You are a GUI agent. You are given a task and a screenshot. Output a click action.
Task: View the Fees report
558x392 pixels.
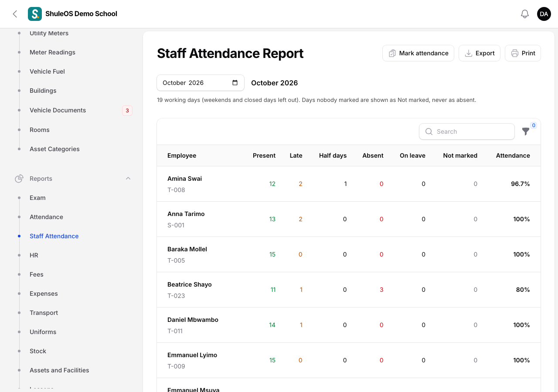[x=37, y=274]
